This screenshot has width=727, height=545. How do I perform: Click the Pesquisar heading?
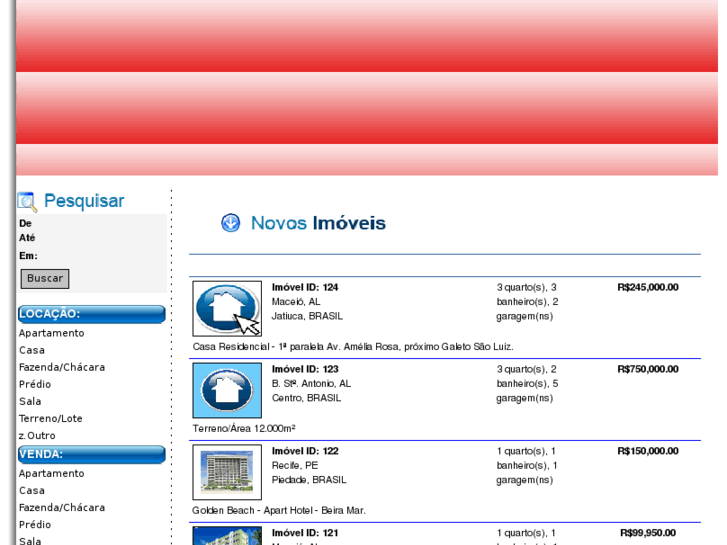[84, 201]
